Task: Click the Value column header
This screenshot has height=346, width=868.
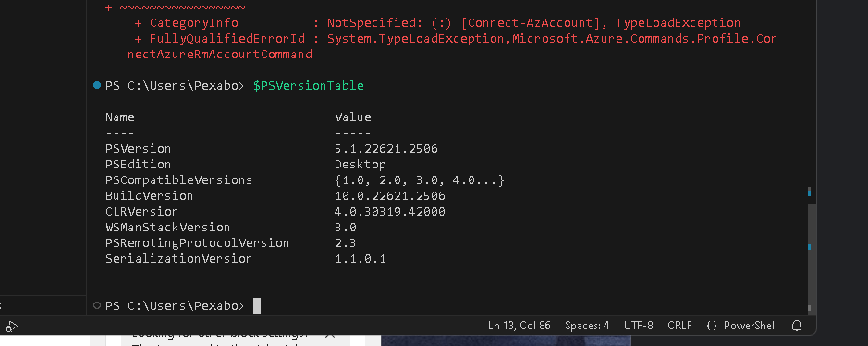Action: point(353,117)
